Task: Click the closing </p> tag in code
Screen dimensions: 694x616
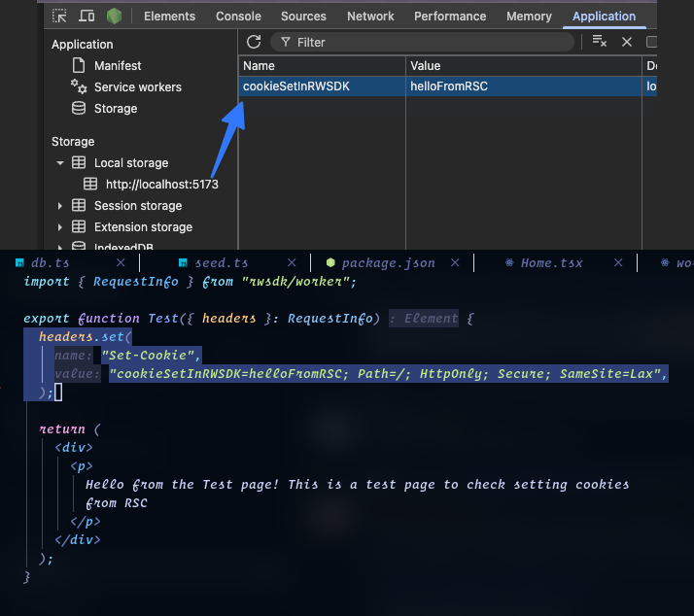Action: (86, 522)
